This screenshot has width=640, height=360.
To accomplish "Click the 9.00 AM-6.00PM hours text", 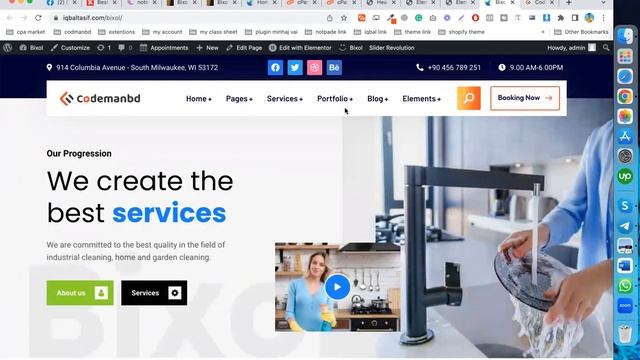I will point(536,67).
